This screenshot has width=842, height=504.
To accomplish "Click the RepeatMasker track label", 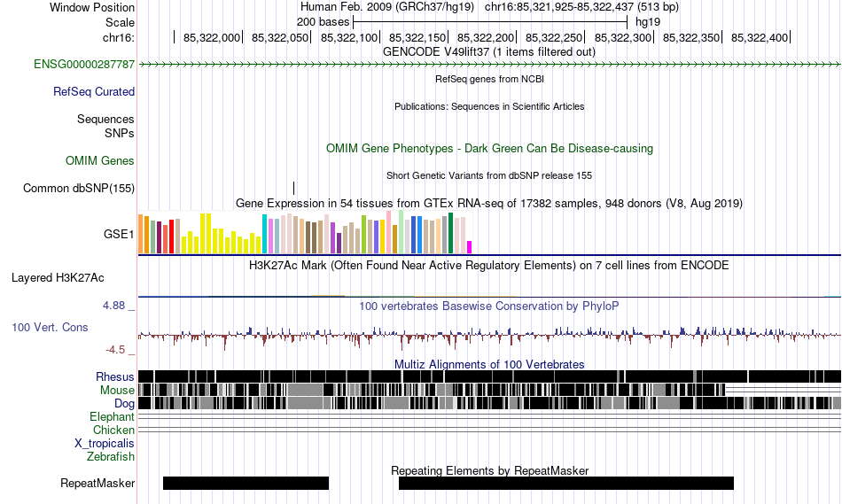I will point(97,483).
